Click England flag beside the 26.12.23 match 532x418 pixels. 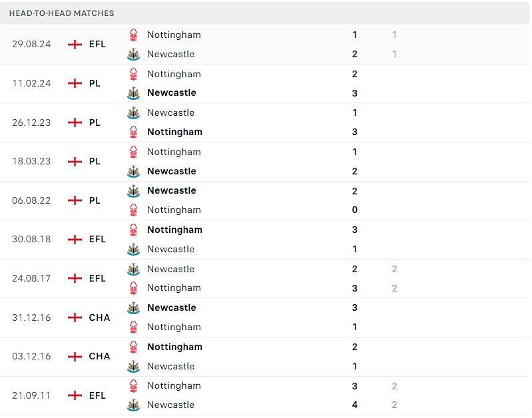(x=75, y=122)
